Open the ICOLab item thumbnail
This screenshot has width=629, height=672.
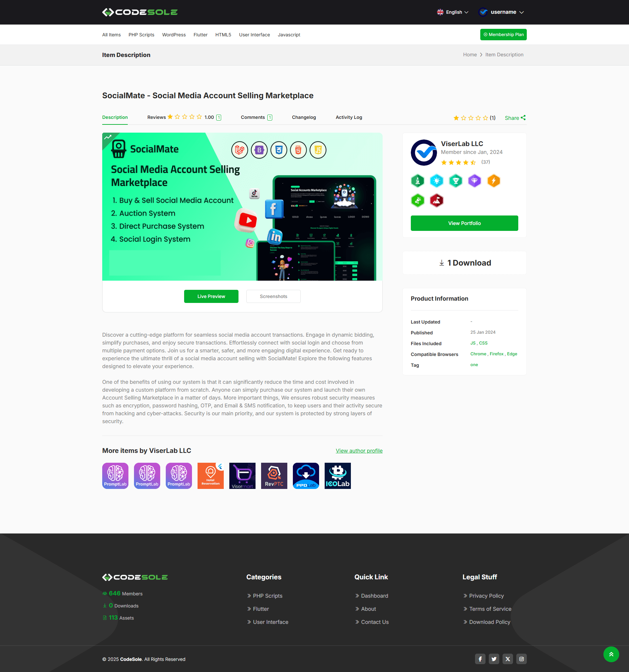click(337, 476)
